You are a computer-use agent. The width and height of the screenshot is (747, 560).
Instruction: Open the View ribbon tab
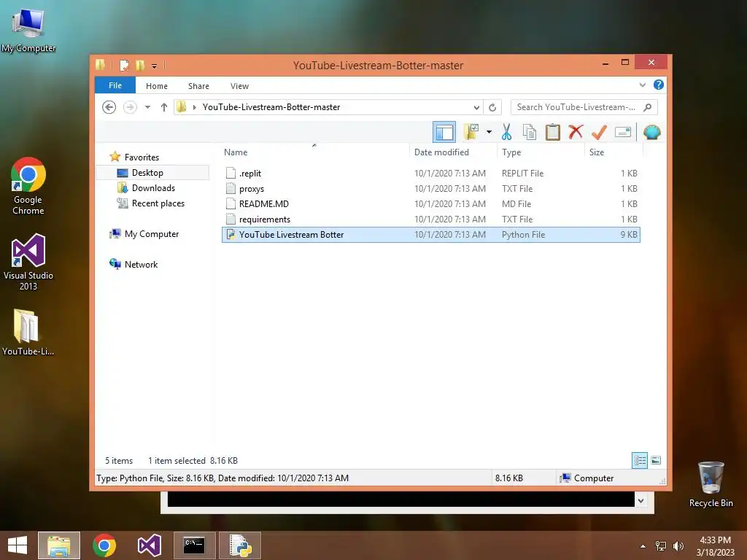pos(239,86)
